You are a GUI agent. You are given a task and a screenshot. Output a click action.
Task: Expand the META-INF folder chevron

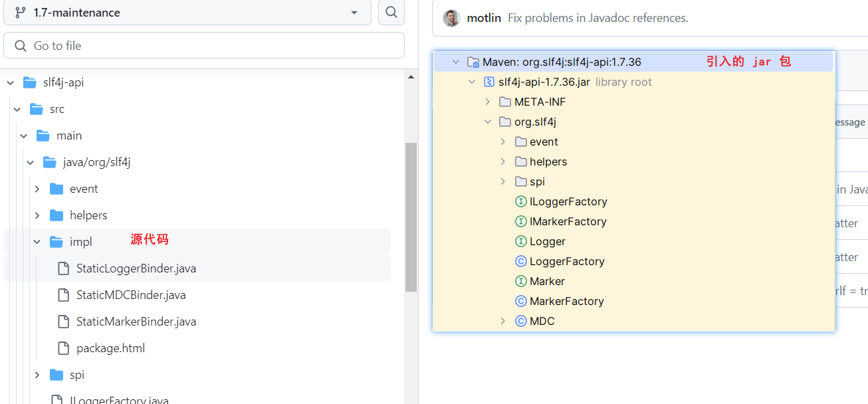487,102
